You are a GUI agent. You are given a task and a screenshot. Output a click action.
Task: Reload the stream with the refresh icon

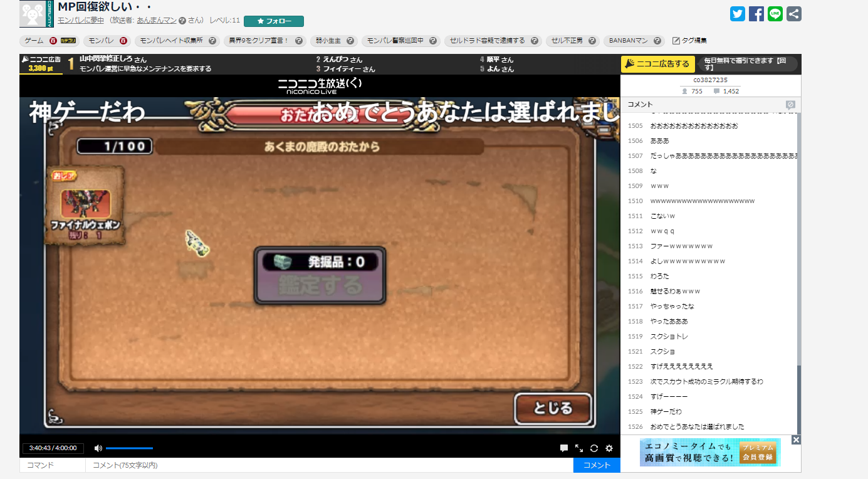[x=594, y=448]
